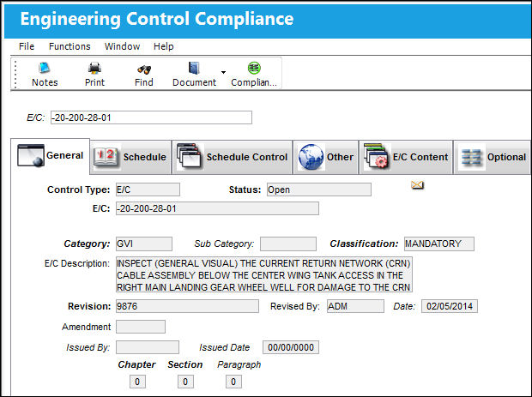The image size is (532, 397).
Task: Switch to the Optional tab
Action: [493, 157]
